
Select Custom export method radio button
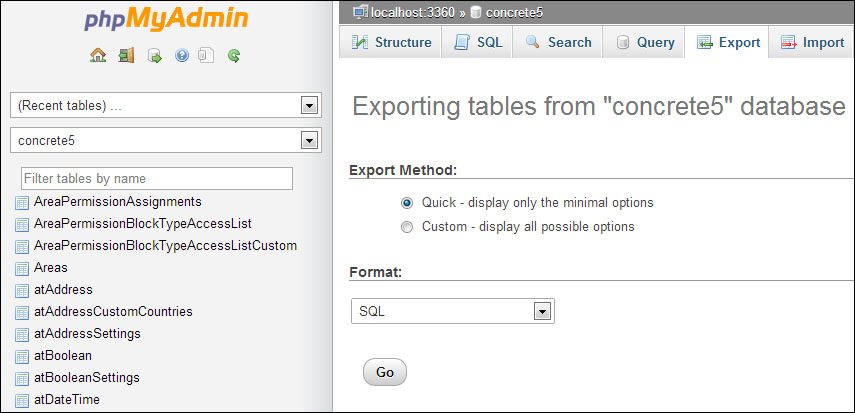[x=407, y=227]
